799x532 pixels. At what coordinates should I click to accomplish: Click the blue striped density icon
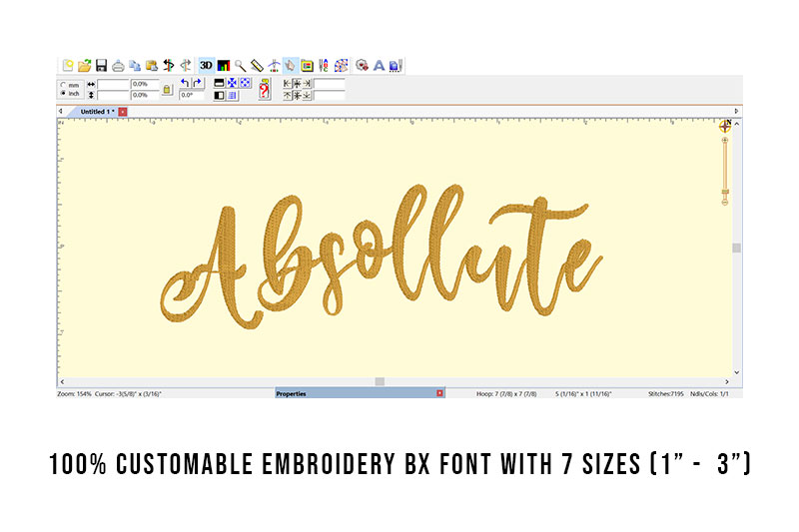pos(232,95)
